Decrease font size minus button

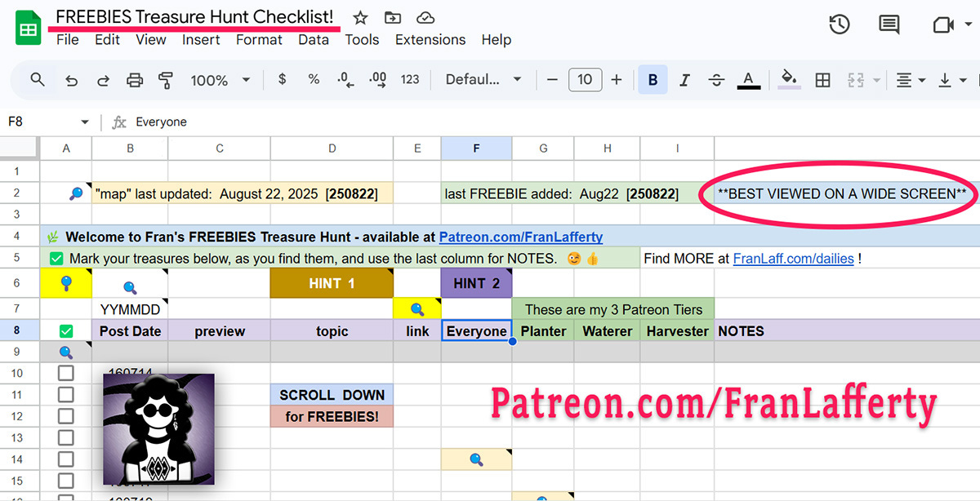[x=553, y=79]
